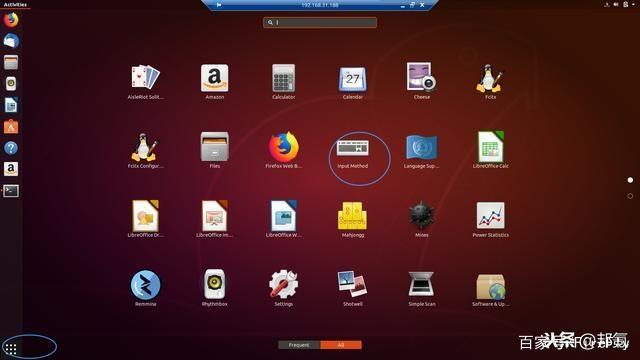Screen dimensions: 640x360
Task: Open Software & Updates app
Action: [x=491, y=290]
